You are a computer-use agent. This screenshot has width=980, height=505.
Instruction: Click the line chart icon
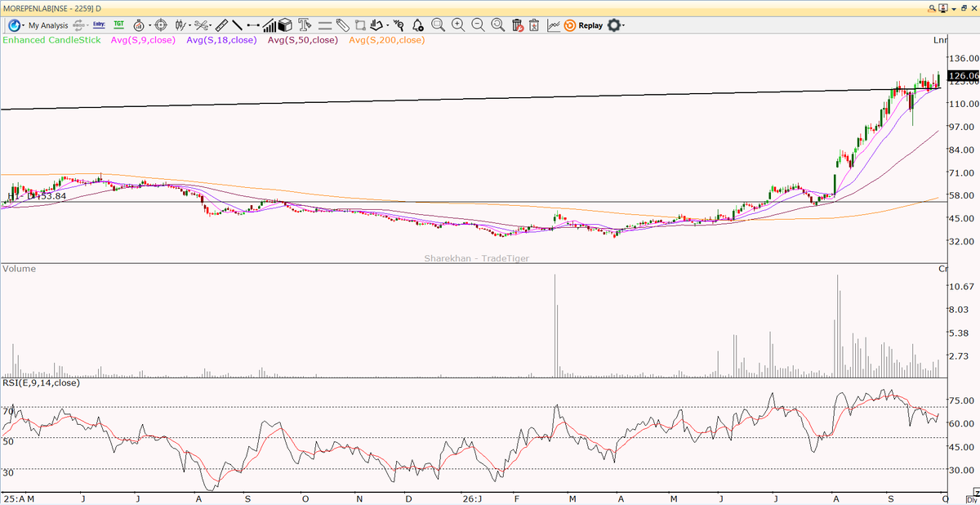[x=554, y=25]
